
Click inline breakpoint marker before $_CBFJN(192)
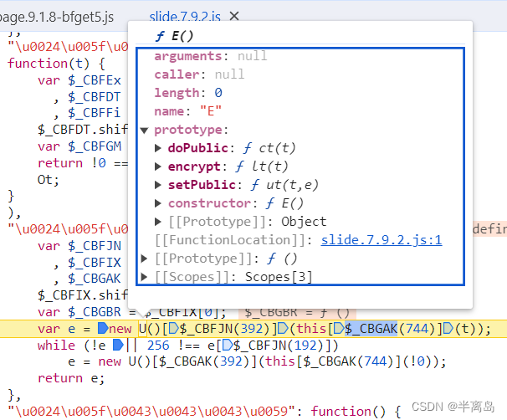pyautogui.click(x=228, y=346)
